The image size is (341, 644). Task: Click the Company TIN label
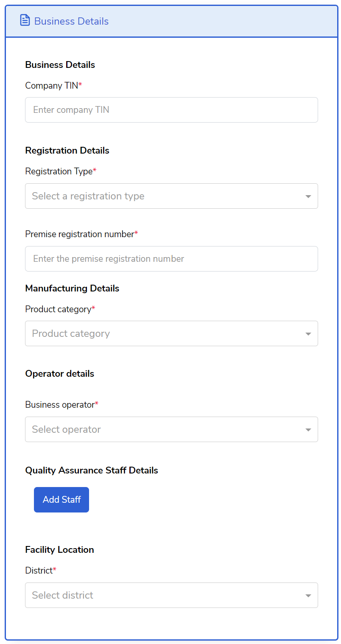pos(52,86)
